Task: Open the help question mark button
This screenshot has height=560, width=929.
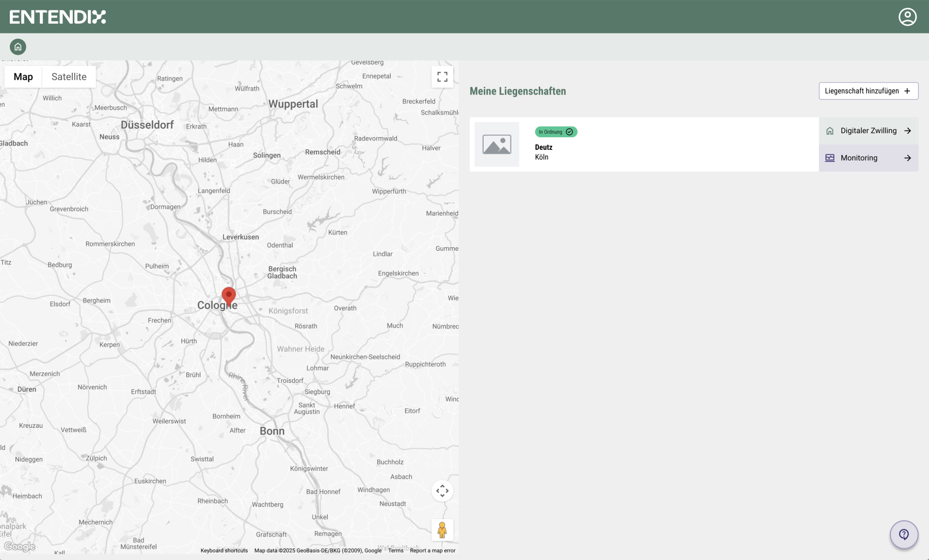Action: click(904, 534)
